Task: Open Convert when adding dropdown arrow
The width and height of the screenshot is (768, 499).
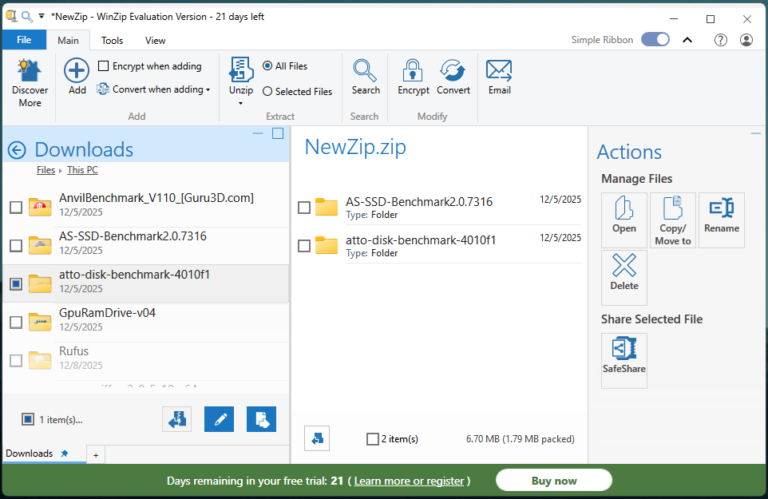Action: [208, 90]
